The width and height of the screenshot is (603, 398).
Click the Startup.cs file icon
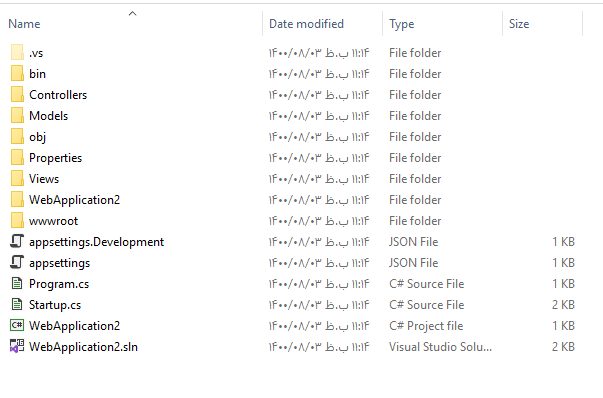pos(17,305)
